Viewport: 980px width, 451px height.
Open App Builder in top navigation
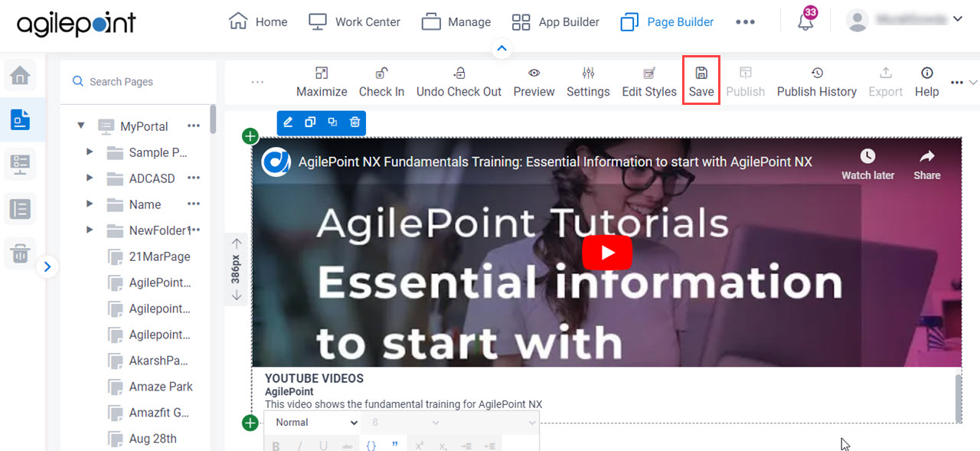coord(555,21)
